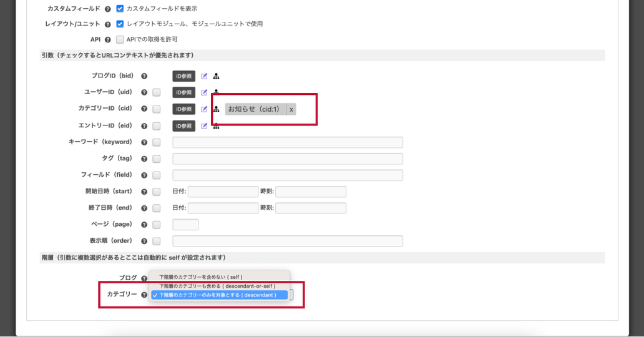Click the hierarchy tree icon for ブログID
Viewport: 644px width, 337px height.
click(216, 76)
